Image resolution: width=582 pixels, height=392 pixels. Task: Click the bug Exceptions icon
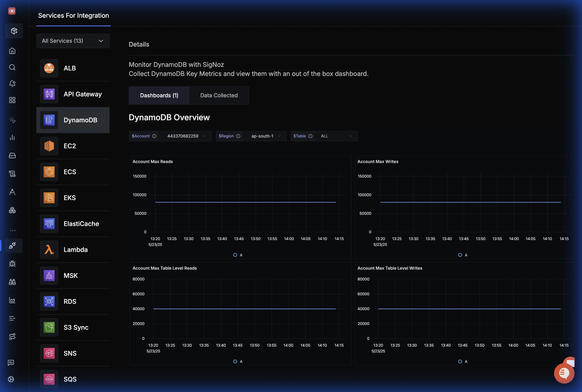click(12, 264)
